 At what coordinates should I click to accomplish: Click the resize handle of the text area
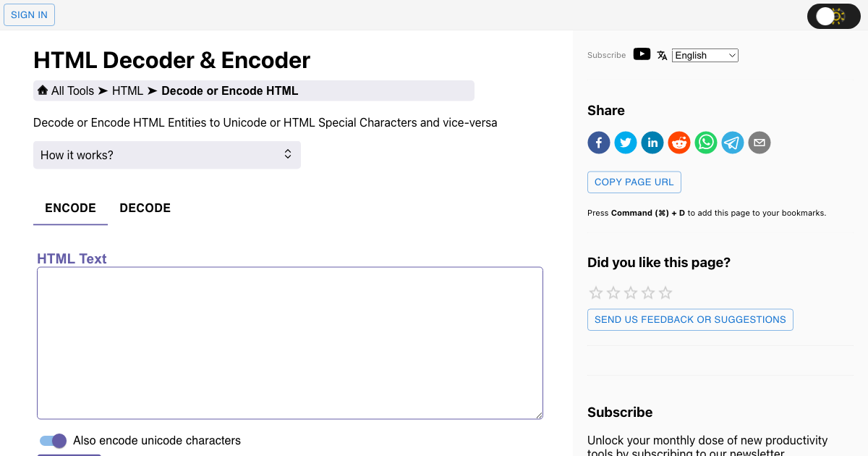click(539, 415)
